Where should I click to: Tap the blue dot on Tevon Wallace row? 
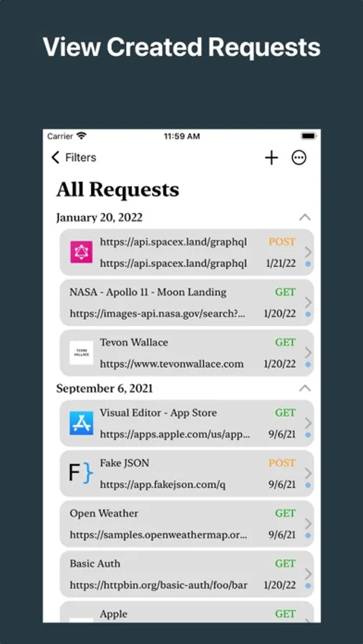[308, 364]
